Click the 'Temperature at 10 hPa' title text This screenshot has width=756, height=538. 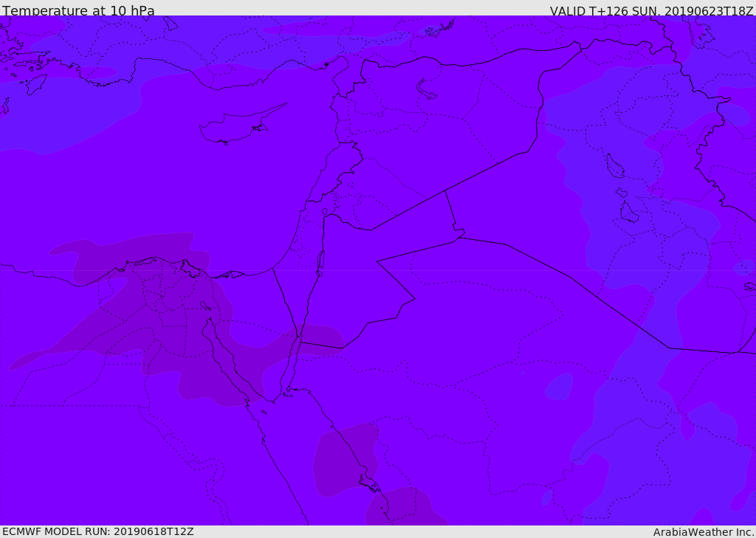[x=78, y=10]
